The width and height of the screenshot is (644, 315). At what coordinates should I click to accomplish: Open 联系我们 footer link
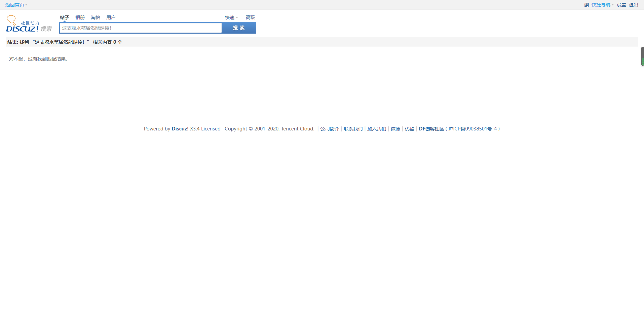(353, 129)
